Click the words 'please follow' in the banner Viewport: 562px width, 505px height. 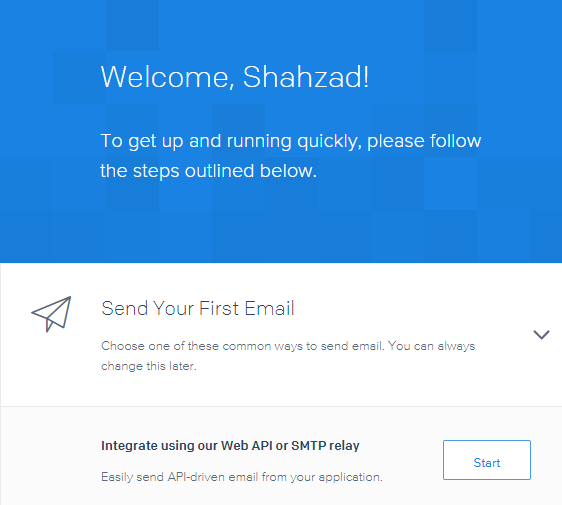click(424, 141)
